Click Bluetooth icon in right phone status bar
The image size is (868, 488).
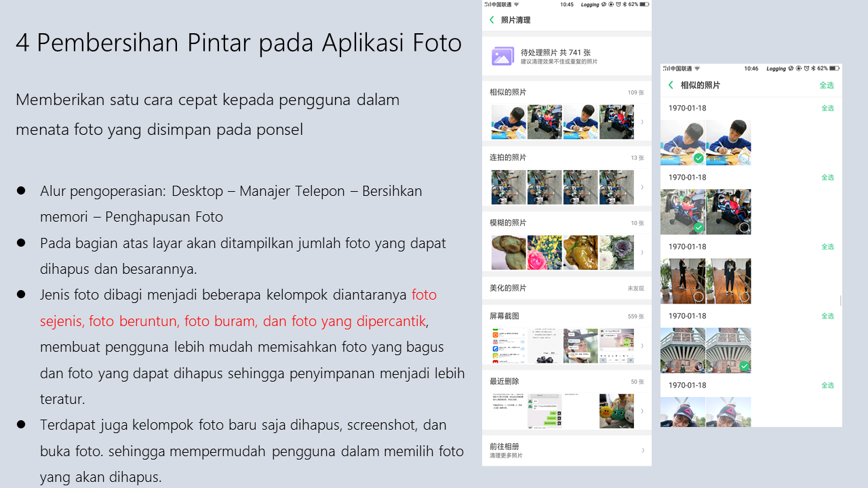click(x=812, y=68)
